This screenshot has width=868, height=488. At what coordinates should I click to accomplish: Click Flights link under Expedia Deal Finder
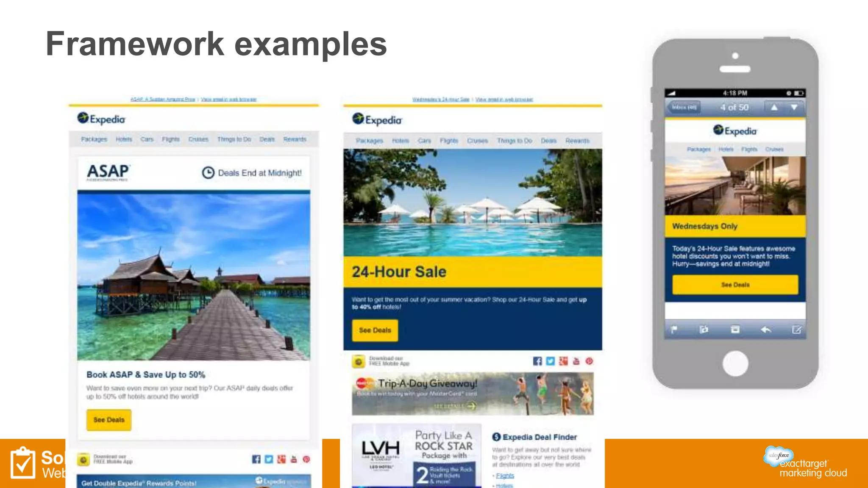505,476
